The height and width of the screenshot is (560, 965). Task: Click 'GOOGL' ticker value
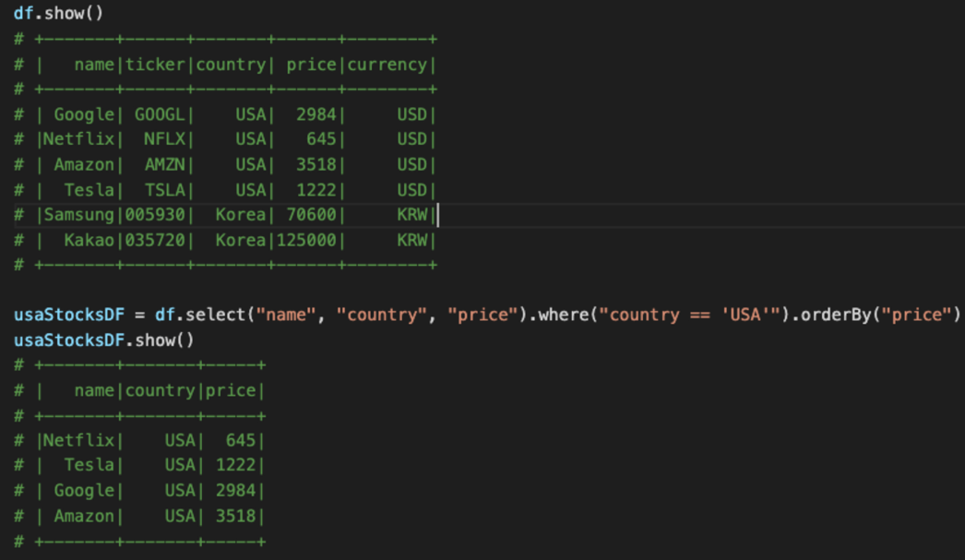(160, 114)
